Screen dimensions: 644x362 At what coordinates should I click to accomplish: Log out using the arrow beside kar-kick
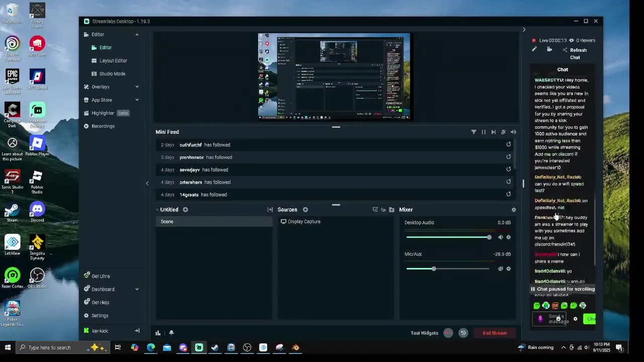click(x=137, y=331)
